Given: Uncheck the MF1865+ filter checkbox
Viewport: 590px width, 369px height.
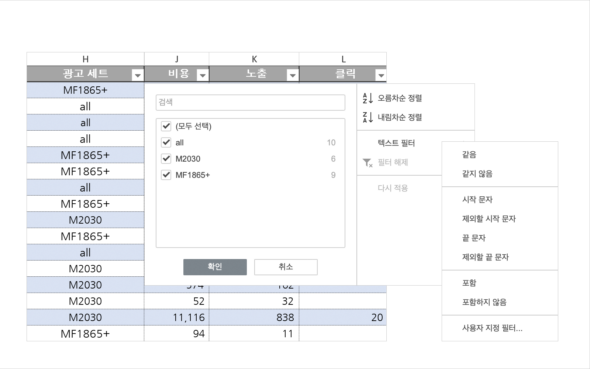Looking at the screenshot, I should tap(166, 175).
